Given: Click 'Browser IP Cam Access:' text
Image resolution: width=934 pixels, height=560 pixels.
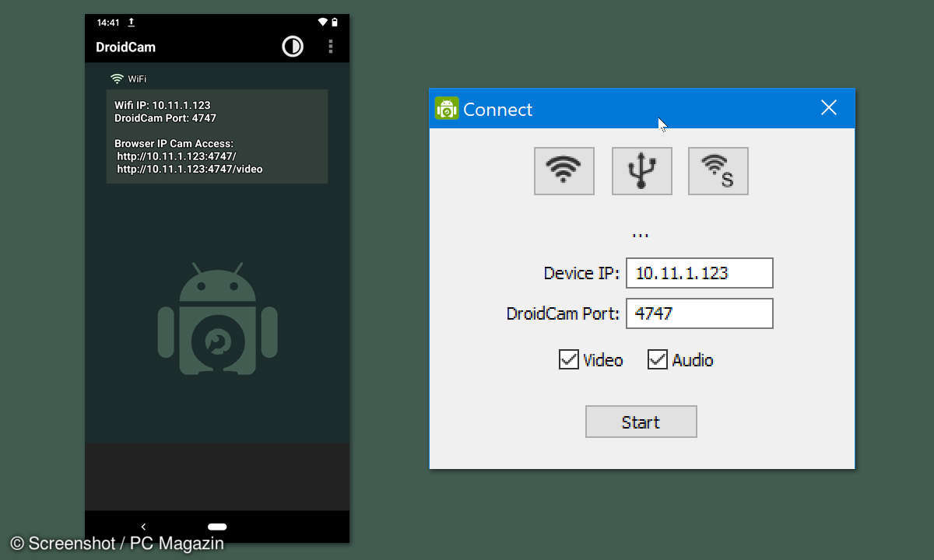Looking at the screenshot, I should (x=174, y=144).
